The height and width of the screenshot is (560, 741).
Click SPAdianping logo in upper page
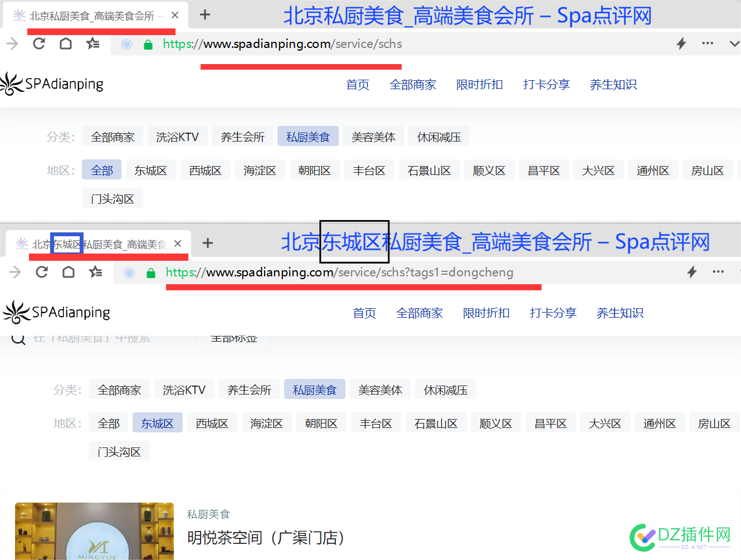pyautogui.click(x=52, y=84)
